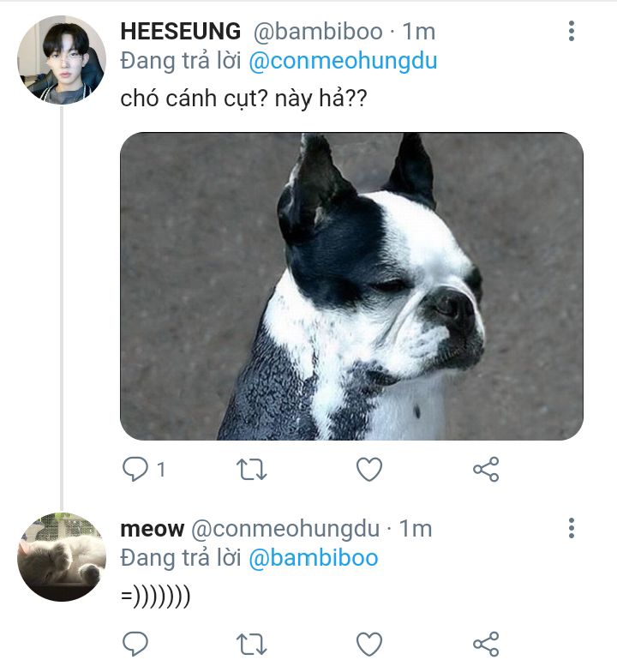Open more options on HEESEUNG's tweet
The width and height of the screenshot is (617, 672).
click(x=571, y=33)
